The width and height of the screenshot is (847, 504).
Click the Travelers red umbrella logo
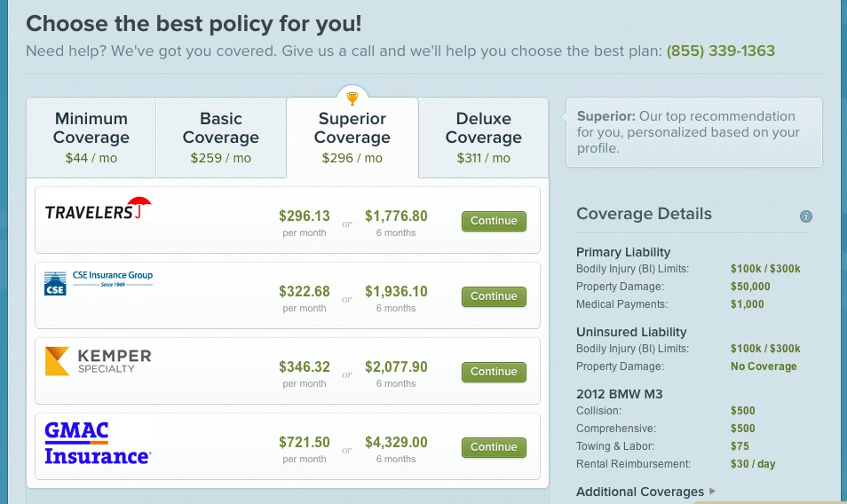[x=99, y=209]
